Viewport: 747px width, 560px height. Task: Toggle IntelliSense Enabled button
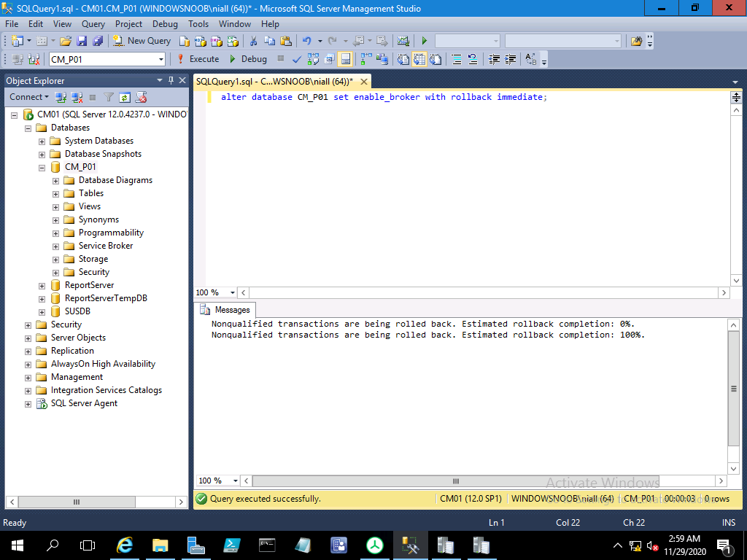[x=345, y=59]
